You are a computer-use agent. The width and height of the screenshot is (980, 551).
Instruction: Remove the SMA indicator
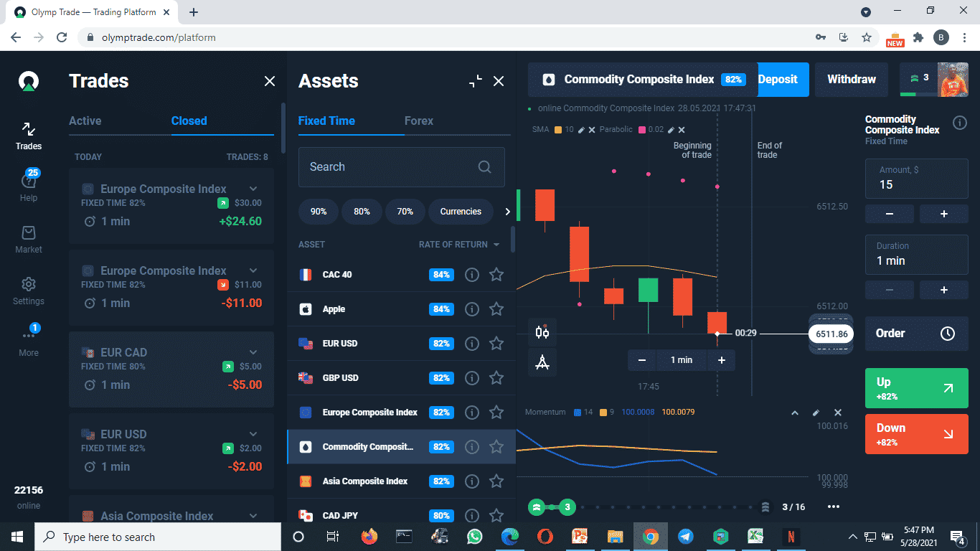point(591,130)
